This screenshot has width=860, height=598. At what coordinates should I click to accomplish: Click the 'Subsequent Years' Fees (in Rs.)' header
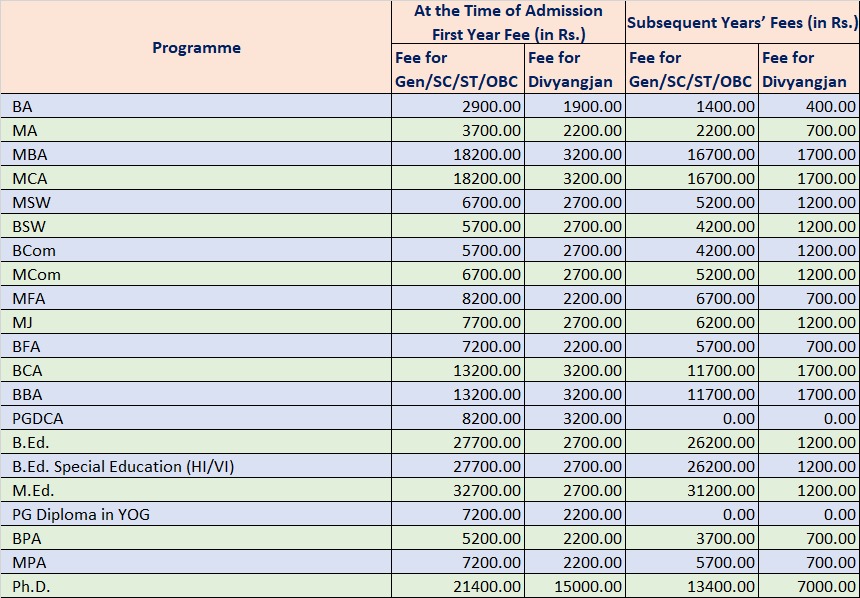coord(743,22)
